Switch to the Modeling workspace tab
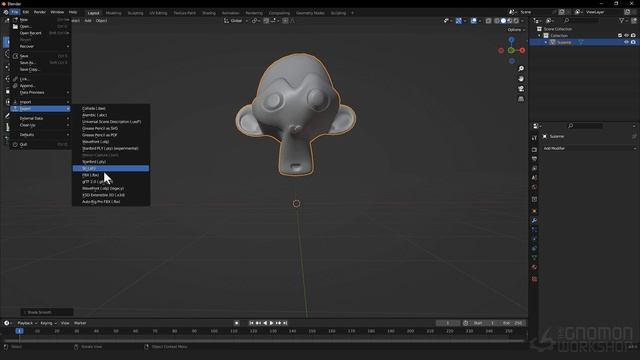 pyautogui.click(x=113, y=13)
